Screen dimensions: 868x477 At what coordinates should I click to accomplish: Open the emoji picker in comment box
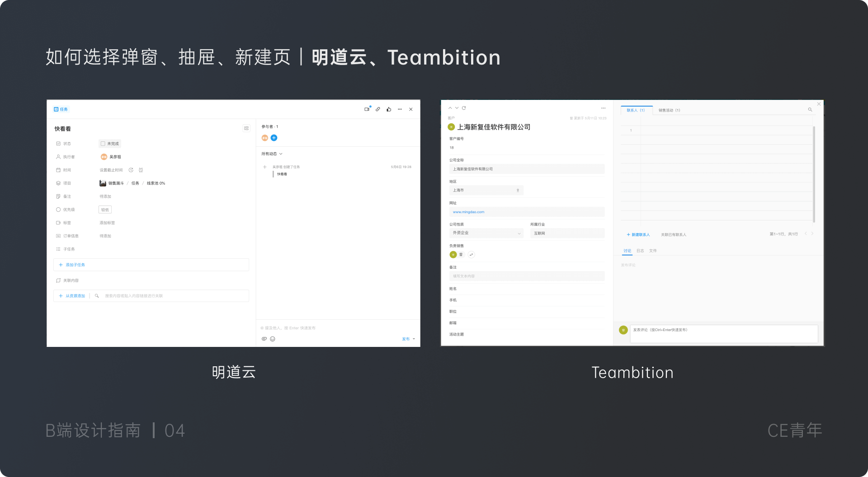tap(273, 339)
